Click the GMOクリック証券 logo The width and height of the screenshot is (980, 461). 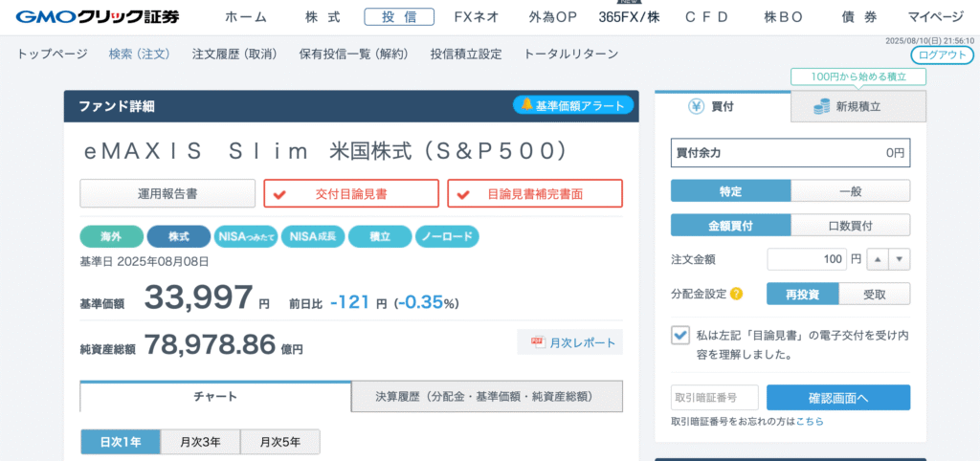[98, 17]
